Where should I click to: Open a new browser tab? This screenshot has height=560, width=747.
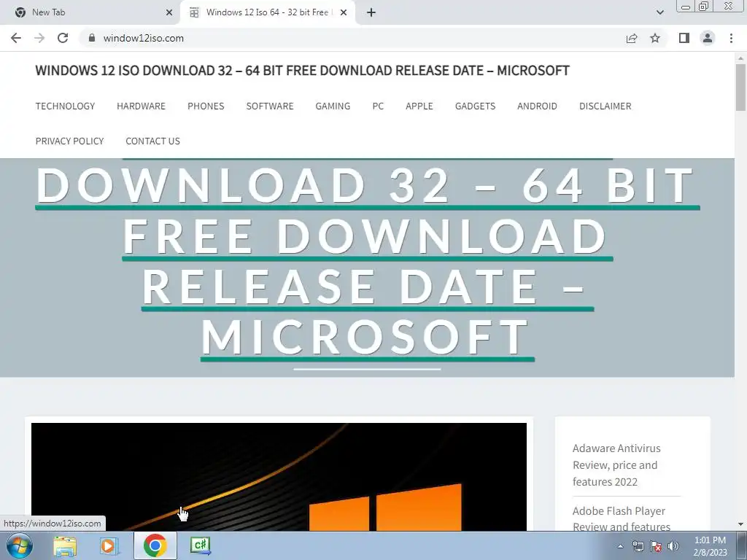tap(371, 13)
